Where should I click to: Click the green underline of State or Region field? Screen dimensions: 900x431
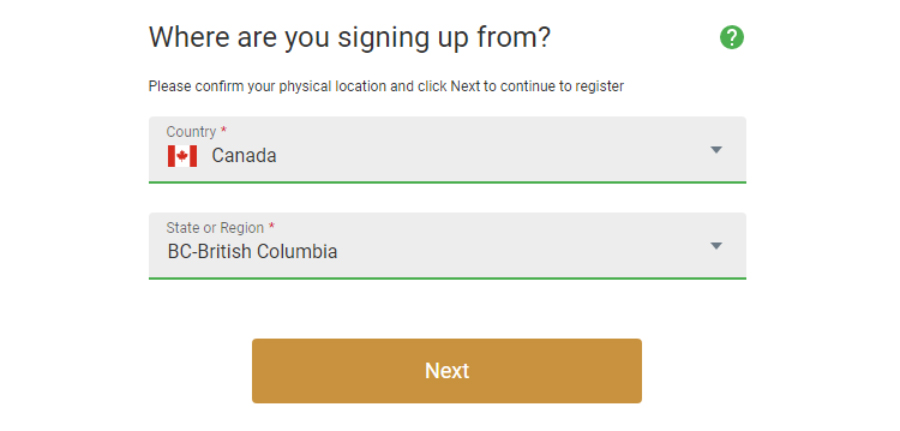447,278
